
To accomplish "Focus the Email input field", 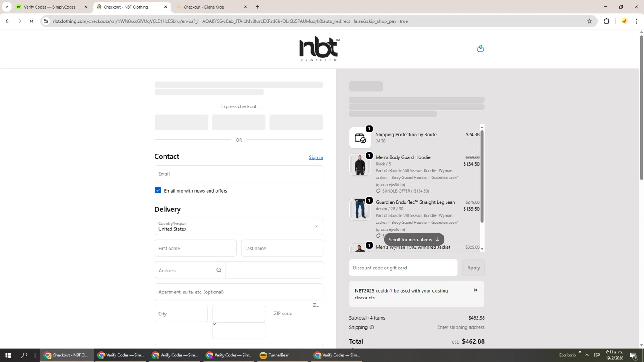I will pos(239,174).
